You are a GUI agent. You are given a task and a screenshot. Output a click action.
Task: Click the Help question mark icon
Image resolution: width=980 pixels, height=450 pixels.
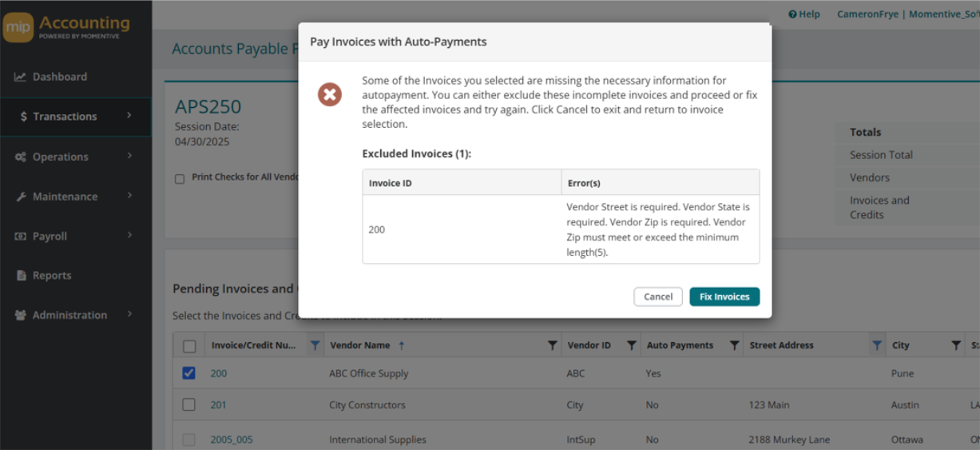pos(792,14)
